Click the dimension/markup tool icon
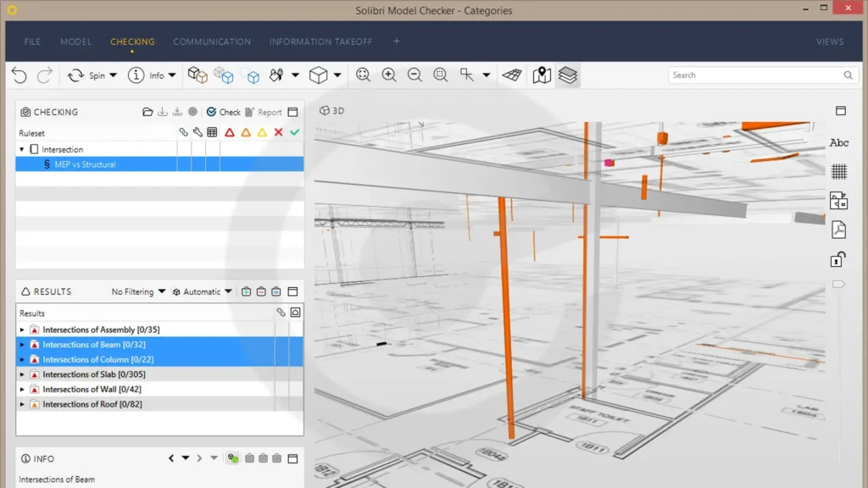Image resolution: width=868 pixels, height=488 pixels. click(x=467, y=75)
